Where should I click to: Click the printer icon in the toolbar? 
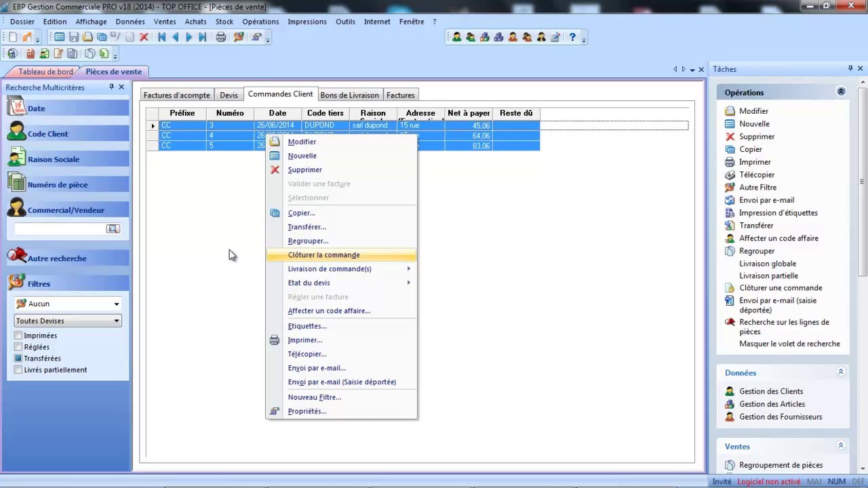[x=221, y=37]
